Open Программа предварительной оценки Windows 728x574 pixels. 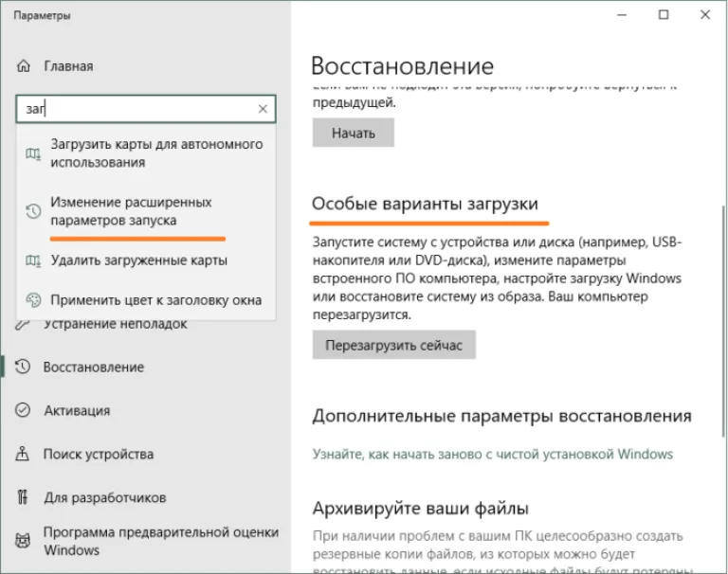pyautogui.click(x=160, y=541)
